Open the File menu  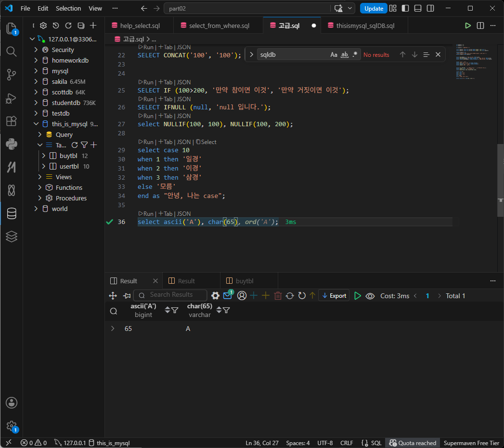point(26,8)
